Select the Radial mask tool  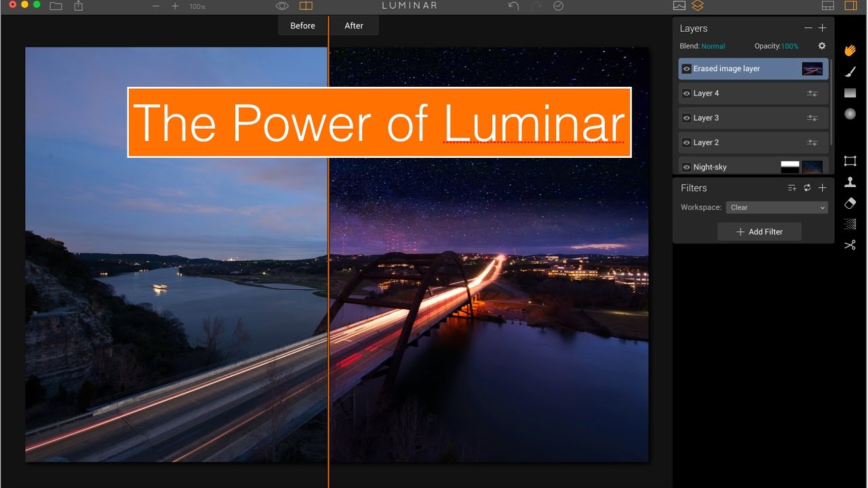pos(850,114)
